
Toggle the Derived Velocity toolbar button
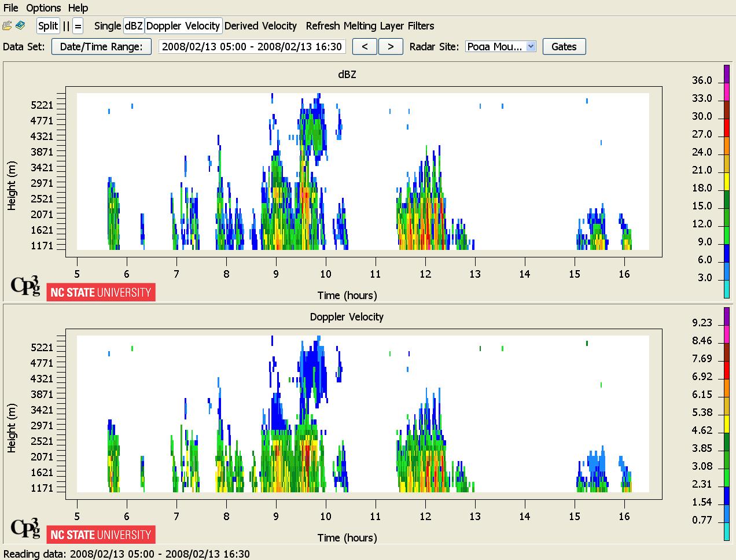(260, 26)
